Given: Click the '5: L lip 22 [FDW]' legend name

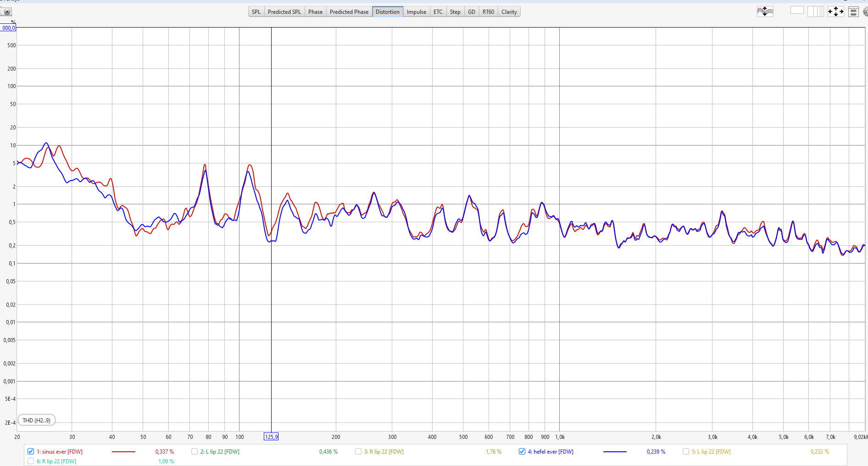Looking at the screenshot, I should point(711,452).
